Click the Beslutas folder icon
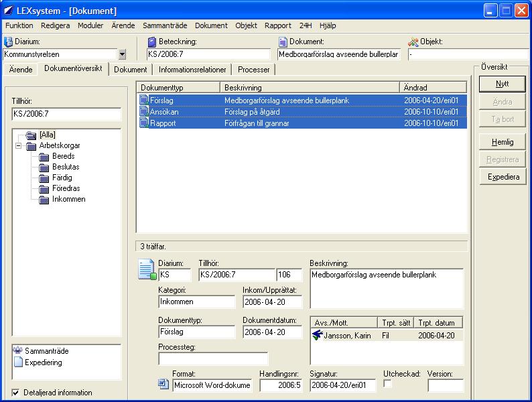Viewport: 532px width, 402px height. (x=44, y=167)
